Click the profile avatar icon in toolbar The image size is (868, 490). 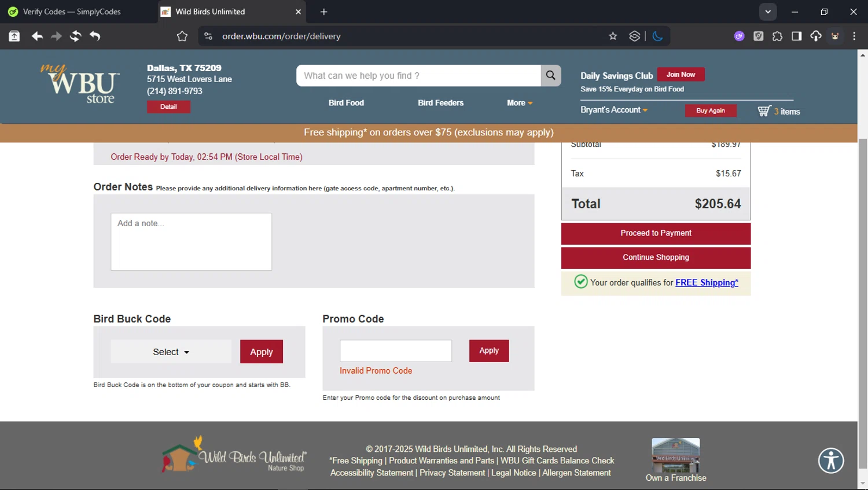coord(835,36)
